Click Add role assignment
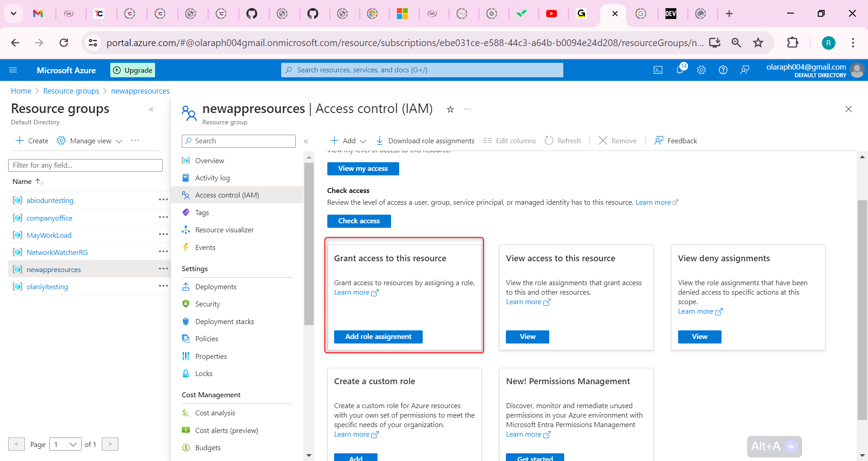The height and width of the screenshot is (461, 868). click(x=378, y=336)
